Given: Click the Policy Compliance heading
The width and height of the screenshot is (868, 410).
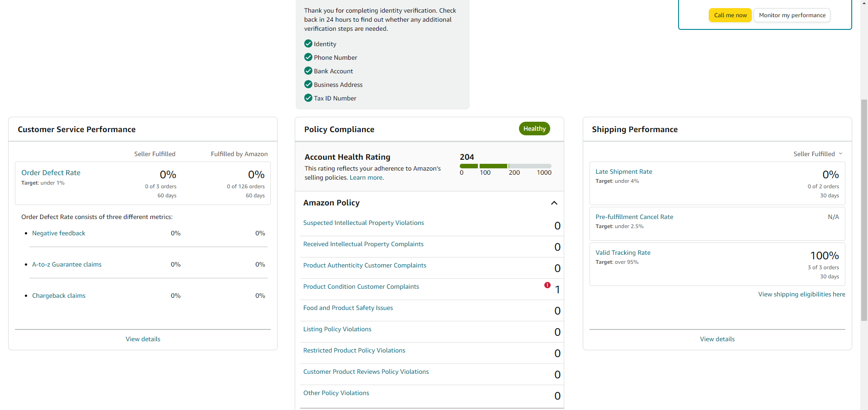Looking at the screenshot, I should coord(339,129).
